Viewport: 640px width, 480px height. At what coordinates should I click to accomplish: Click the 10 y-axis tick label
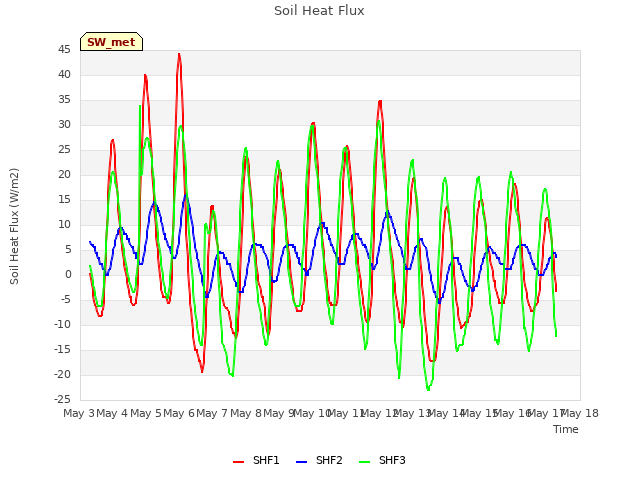coord(64,225)
